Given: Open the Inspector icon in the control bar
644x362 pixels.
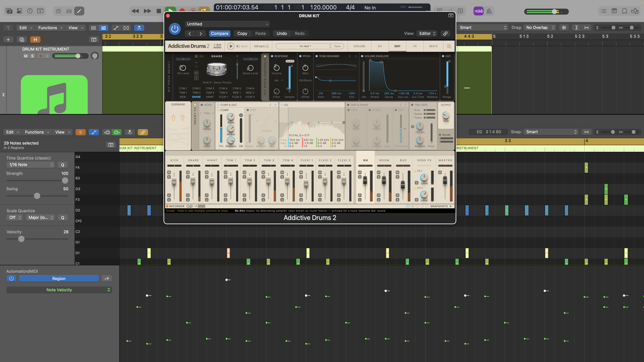Looking at the screenshot, I should pos(19,11).
